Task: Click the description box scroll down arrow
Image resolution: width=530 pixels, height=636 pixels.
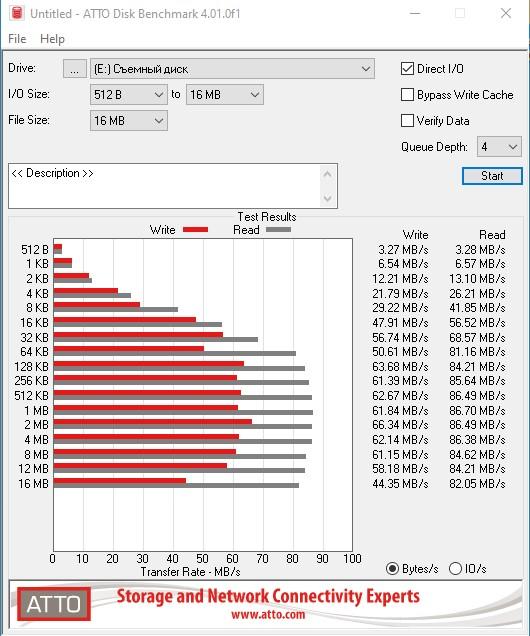Action: [328, 198]
